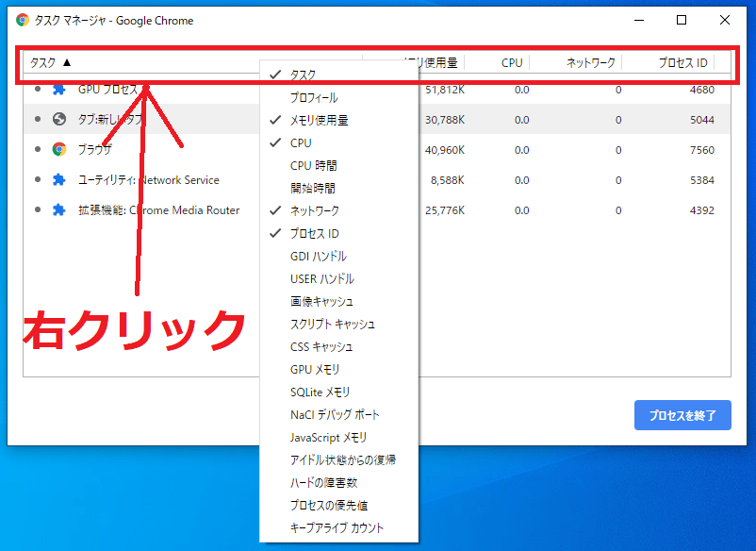
Task: Enable the CSS キャッシュ column
Action: pyautogui.click(x=339, y=347)
